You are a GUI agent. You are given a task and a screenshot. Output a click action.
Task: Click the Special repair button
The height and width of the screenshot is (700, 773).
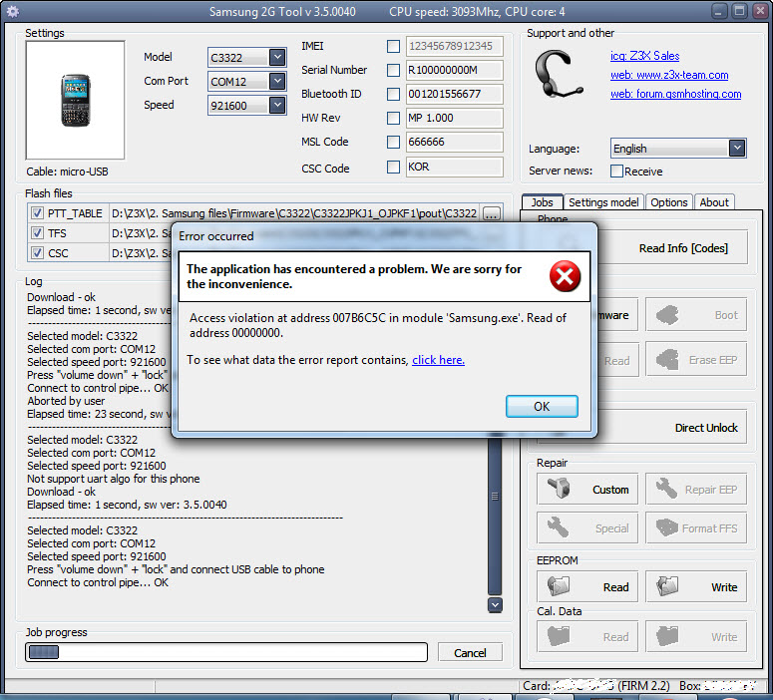pyautogui.click(x=587, y=527)
